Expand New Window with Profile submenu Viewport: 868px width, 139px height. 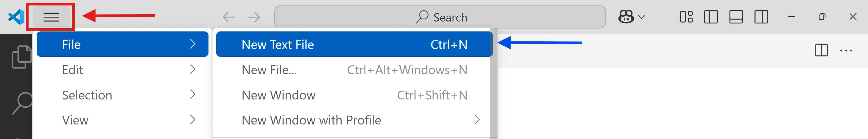pos(354,120)
